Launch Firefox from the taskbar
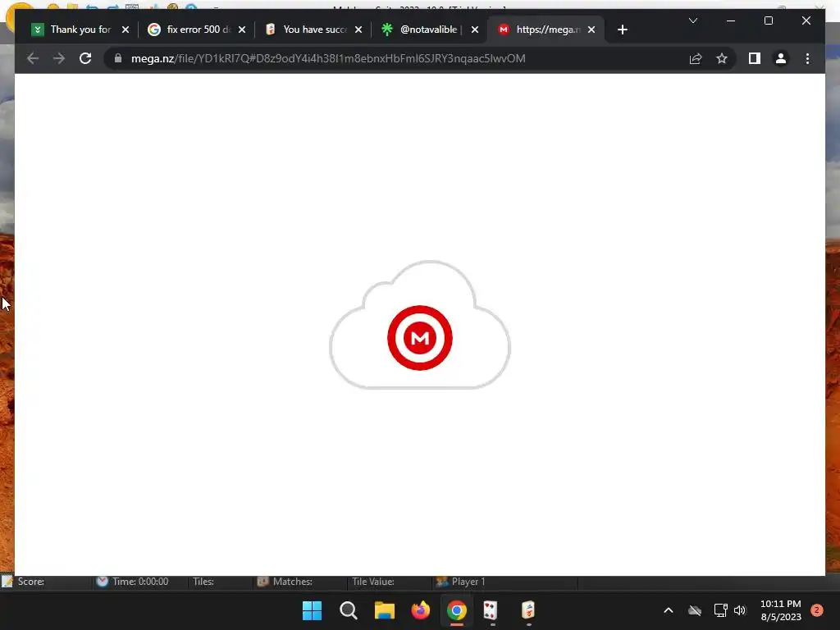840x630 pixels. (421, 610)
